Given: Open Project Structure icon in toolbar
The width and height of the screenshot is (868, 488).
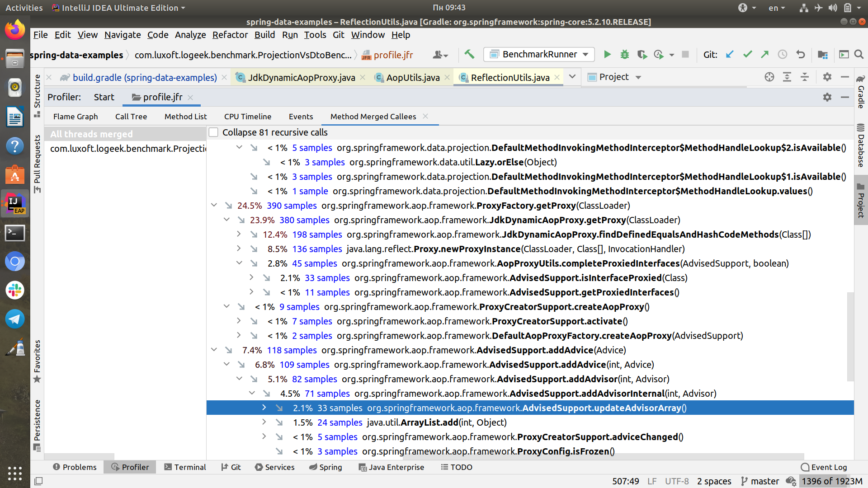Looking at the screenshot, I should [x=822, y=55].
